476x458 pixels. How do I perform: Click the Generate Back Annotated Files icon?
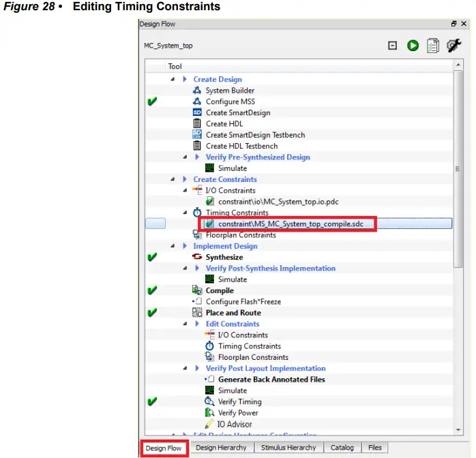209,379
